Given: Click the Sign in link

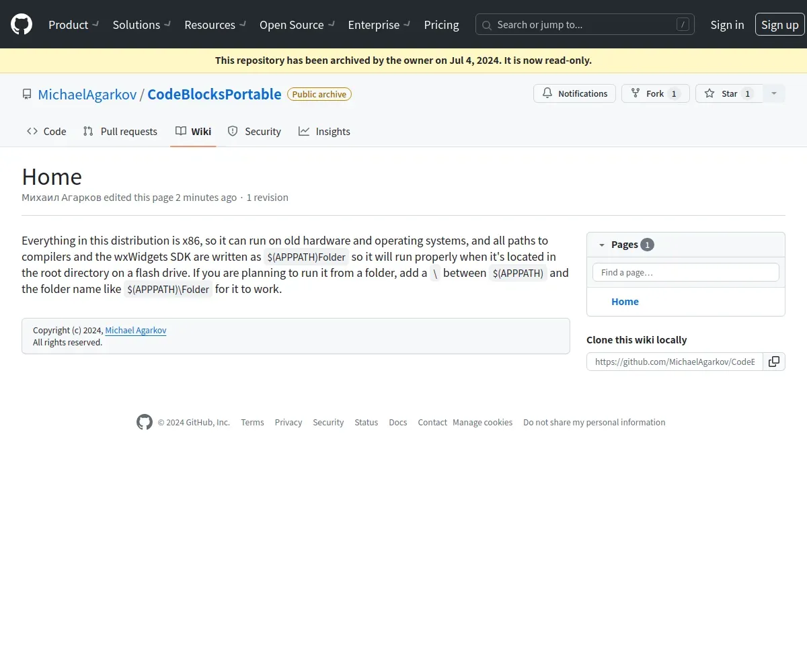Looking at the screenshot, I should point(727,25).
